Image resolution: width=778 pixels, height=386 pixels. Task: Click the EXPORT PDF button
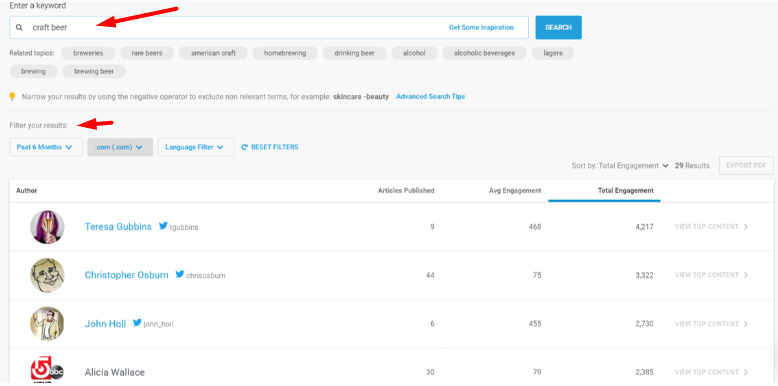[746, 165]
